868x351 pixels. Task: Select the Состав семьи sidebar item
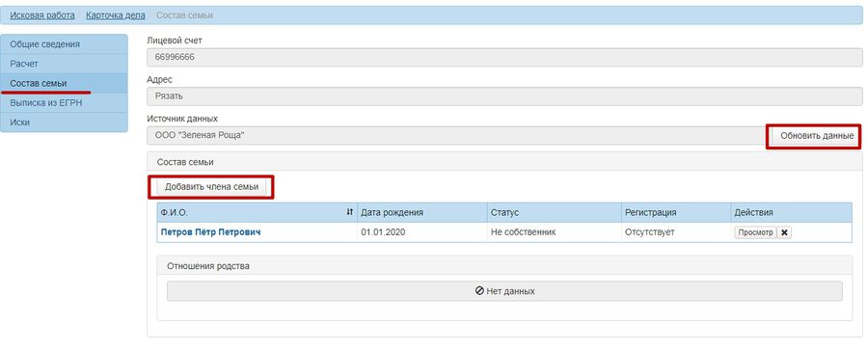(x=65, y=83)
